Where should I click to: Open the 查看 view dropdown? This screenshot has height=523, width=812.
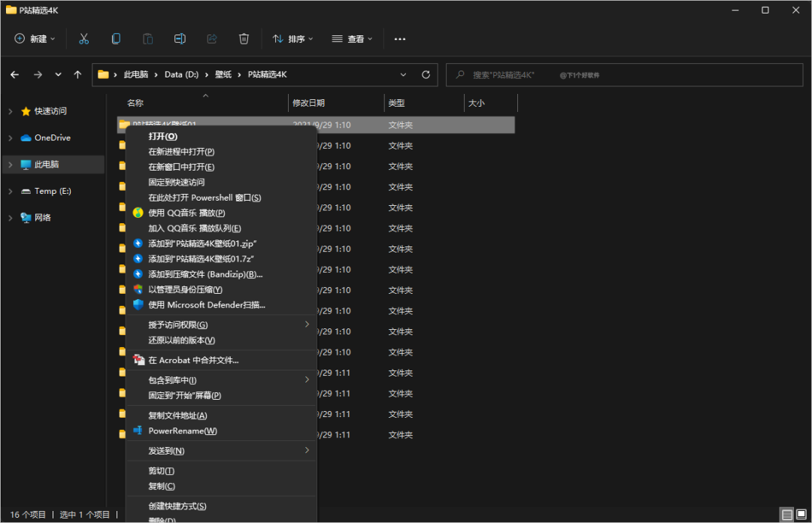pyautogui.click(x=350, y=38)
